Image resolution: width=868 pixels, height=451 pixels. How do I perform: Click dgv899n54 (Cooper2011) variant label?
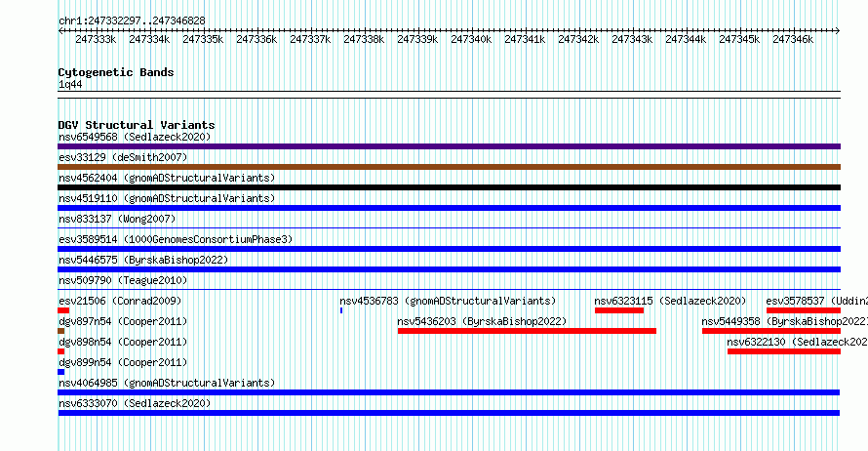coord(123,362)
